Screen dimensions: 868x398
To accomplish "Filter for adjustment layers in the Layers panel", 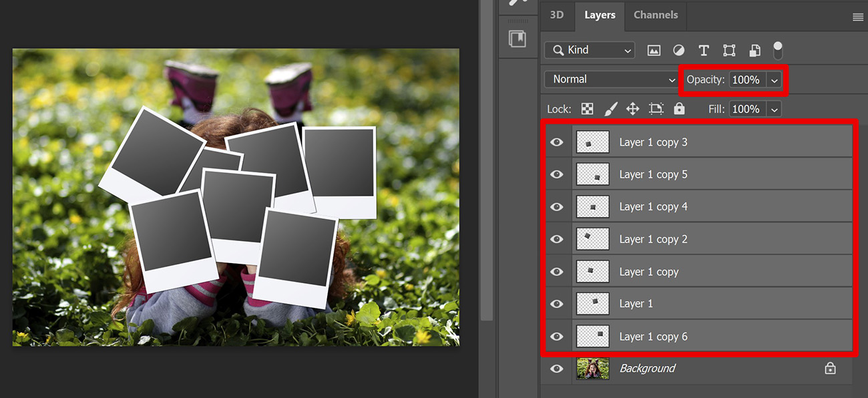I will [678, 50].
